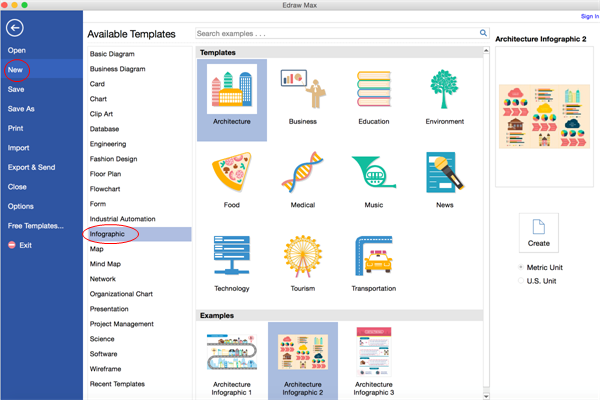
Task: Select Clip Art category
Action: pyautogui.click(x=101, y=114)
